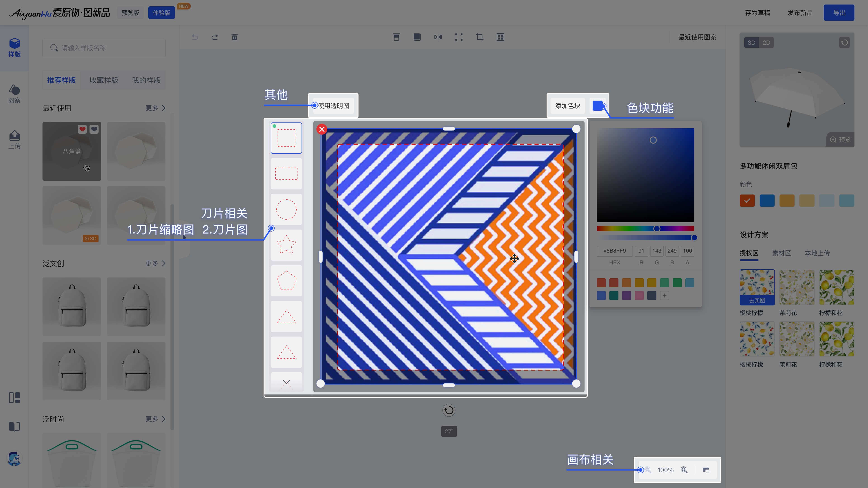Click the trash delete icon
The width and height of the screenshot is (868, 488).
point(235,37)
